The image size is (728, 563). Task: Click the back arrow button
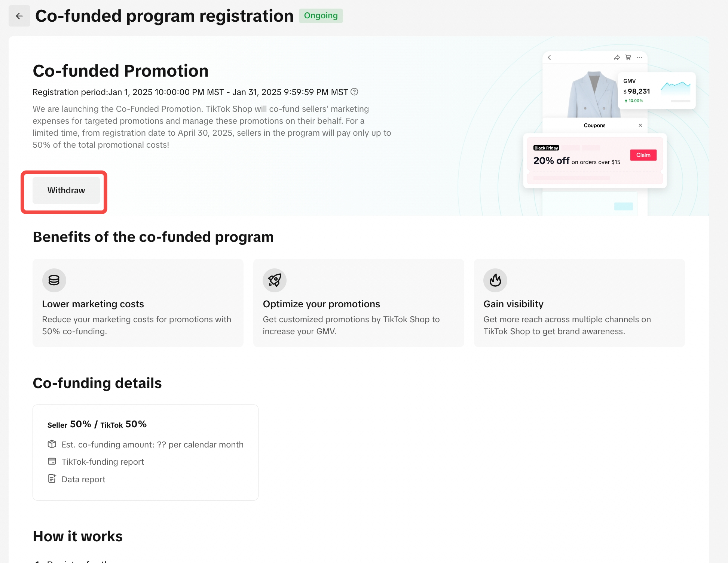point(19,16)
